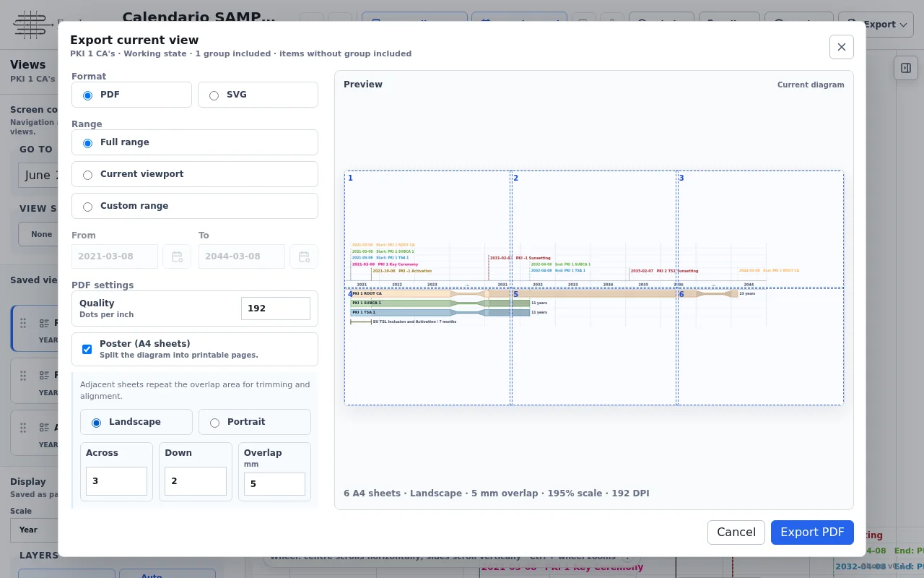Screen dimensions: 924x578
Task: Click the From date field
Action: (115, 256)
